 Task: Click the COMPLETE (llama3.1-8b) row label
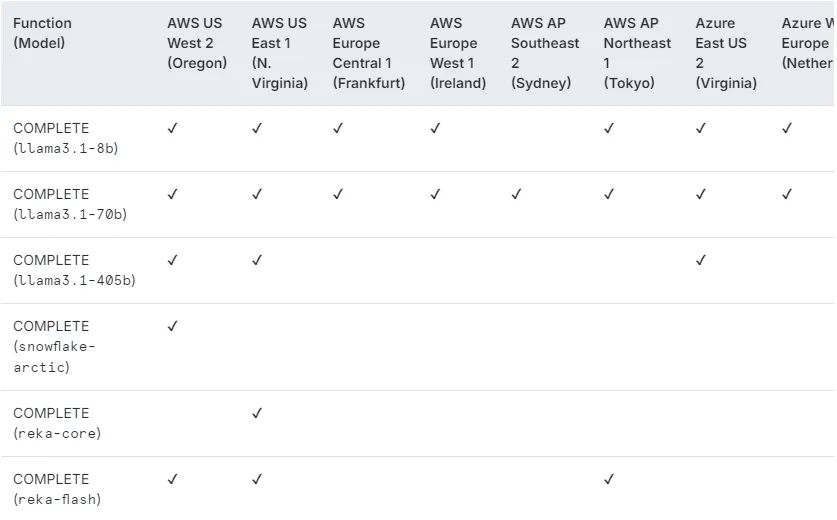[x=66, y=138]
